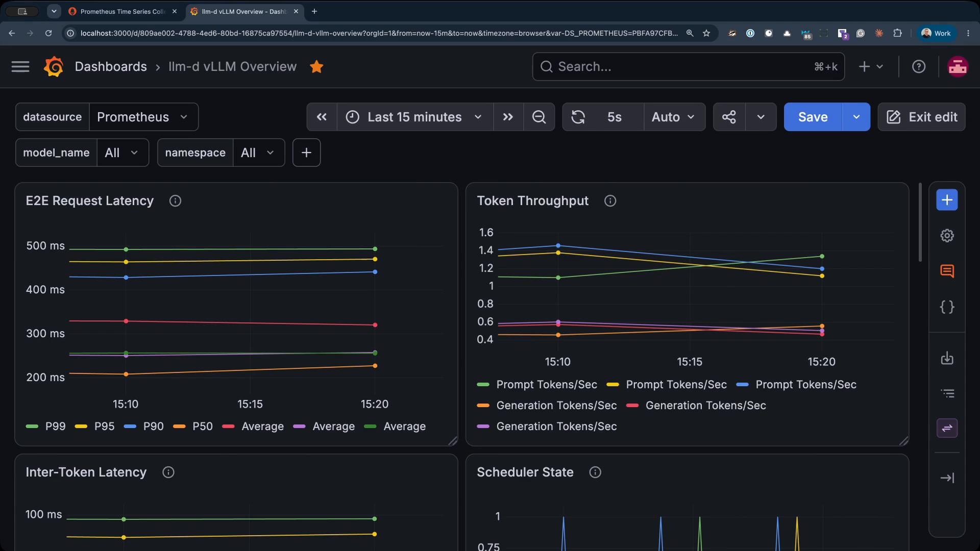Refresh the dashboard now
Viewport: 980px width, 551px height.
click(578, 117)
